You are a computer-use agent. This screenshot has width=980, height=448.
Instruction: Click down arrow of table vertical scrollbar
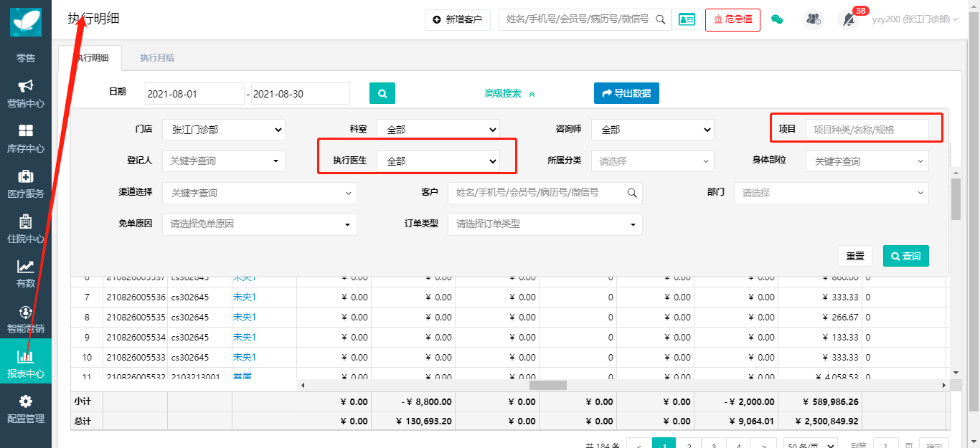tap(956, 373)
